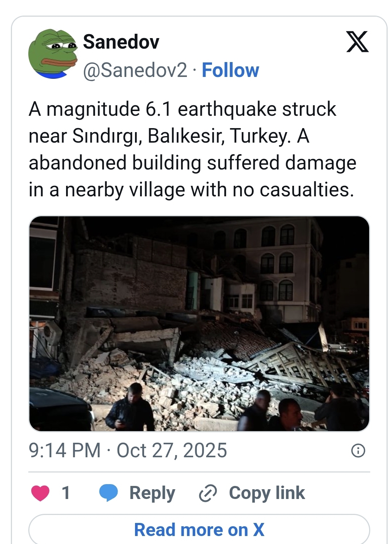Viewport: 392px width, 544px height.
Task: Open Sanedov's Pepe frog profile picture
Action: [53, 54]
